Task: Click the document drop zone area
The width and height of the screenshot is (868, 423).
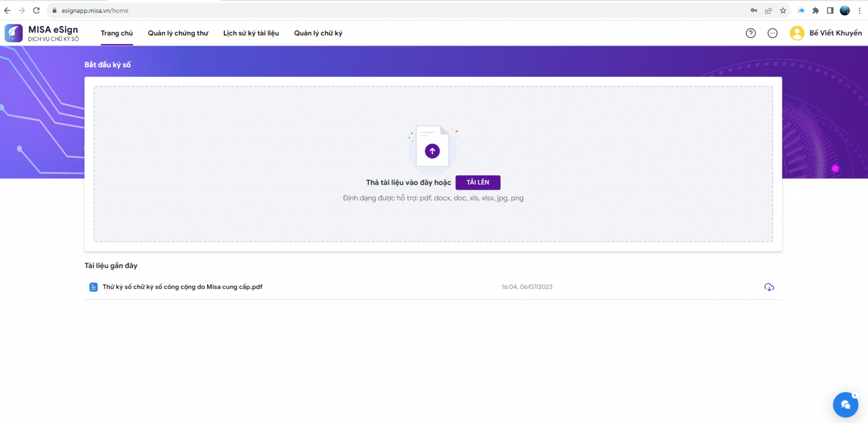Action: pos(433,164)
